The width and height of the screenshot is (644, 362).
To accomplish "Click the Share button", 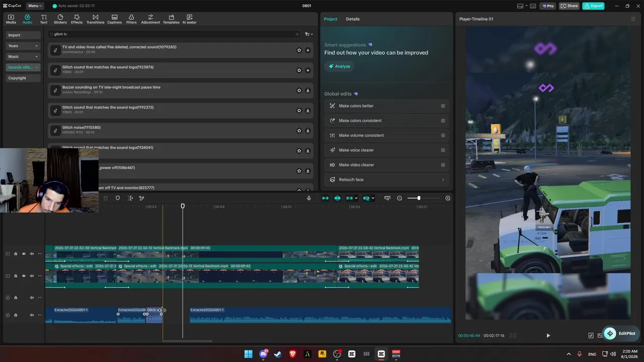I will coord(569,6).
